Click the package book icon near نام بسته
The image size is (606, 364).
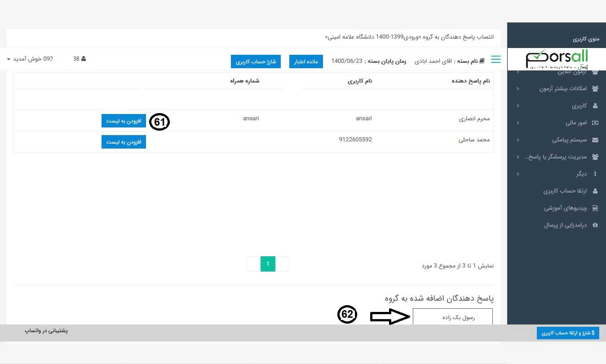[x=482, y=61]
